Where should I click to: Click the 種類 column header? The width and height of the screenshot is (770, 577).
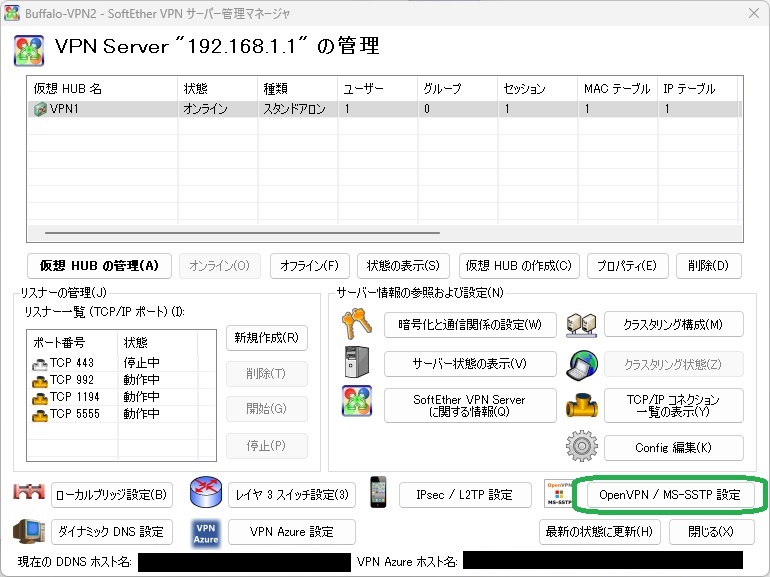click(x=298, y=89)
